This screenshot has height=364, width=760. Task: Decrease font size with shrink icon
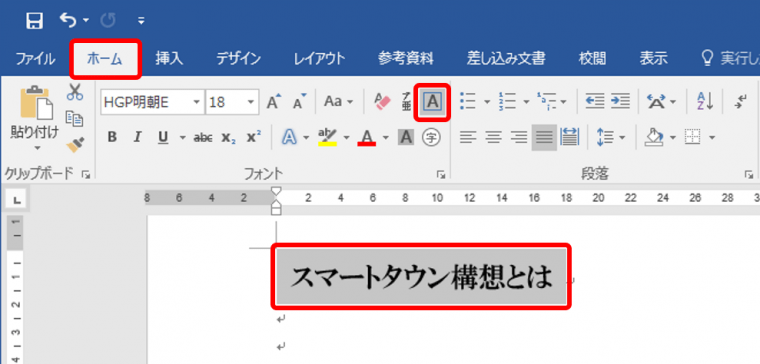(300, 101)
